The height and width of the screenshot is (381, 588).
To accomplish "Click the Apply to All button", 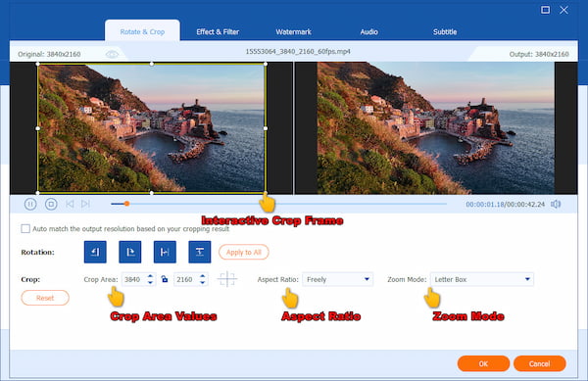I will (244, 252).
